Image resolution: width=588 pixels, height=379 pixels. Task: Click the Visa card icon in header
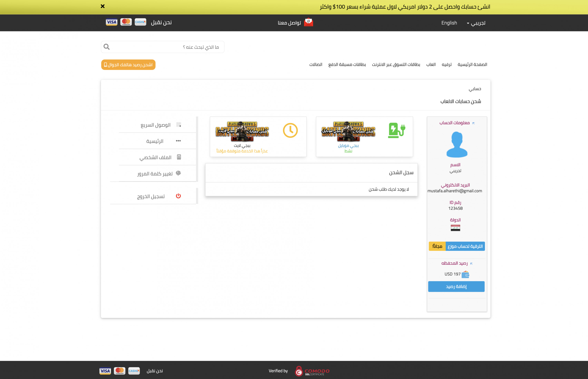(x=112, y=22)
